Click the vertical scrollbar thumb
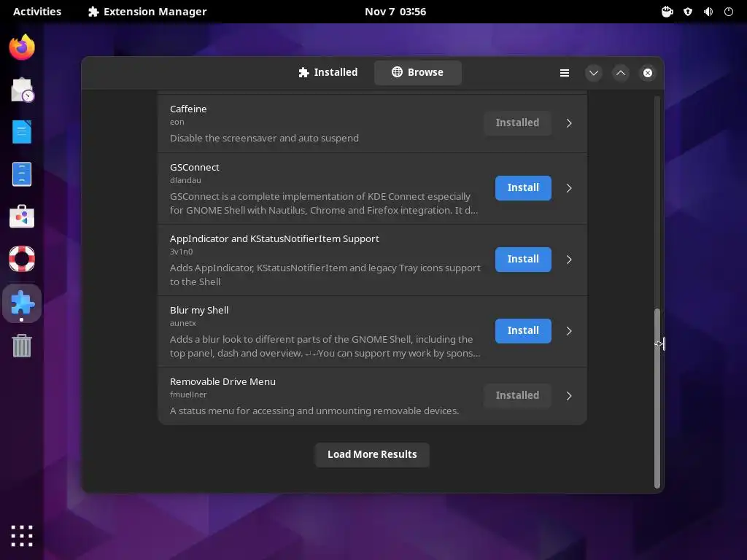747x560 pixels. [x=657, y=398]
